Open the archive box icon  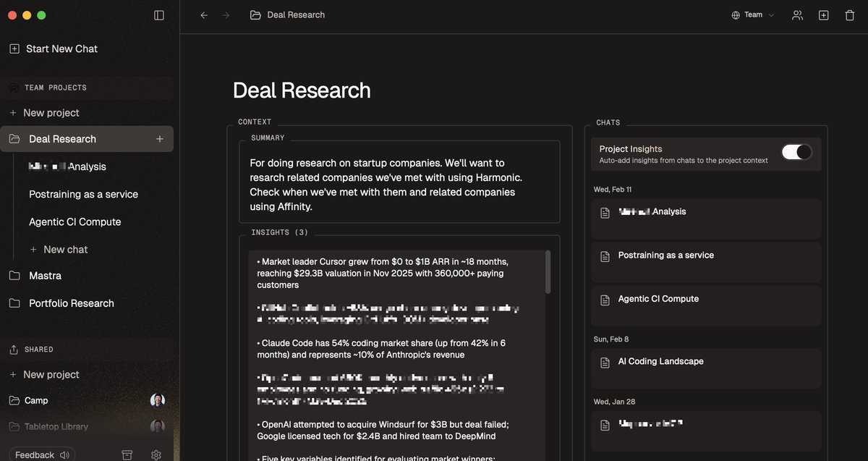[127, 454]
